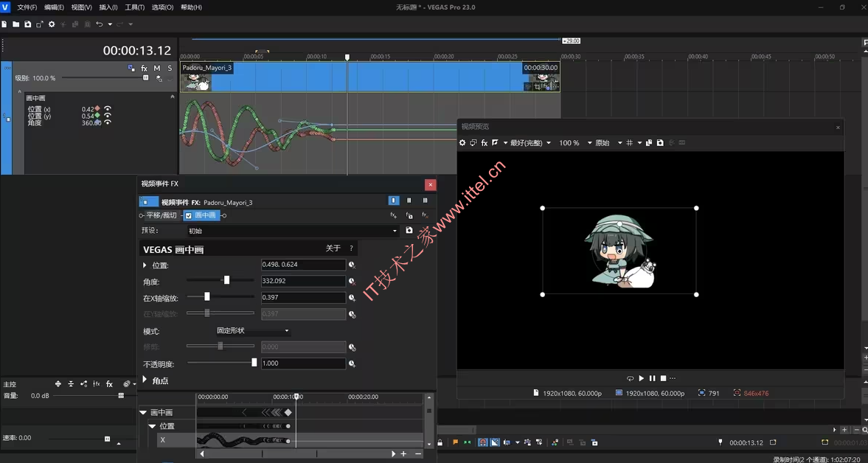Open the 文件(F) menu
The image size is (868, 463).
click(27, 7)
